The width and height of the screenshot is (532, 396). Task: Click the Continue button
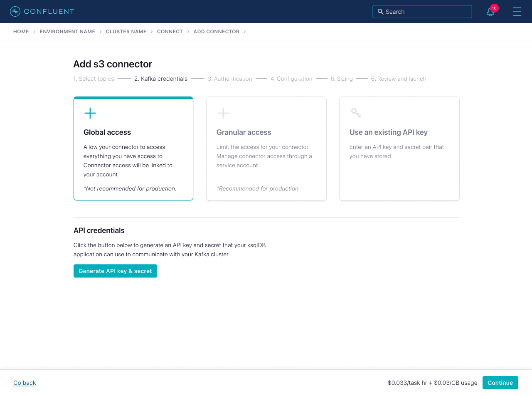click(x=500, y=383)
